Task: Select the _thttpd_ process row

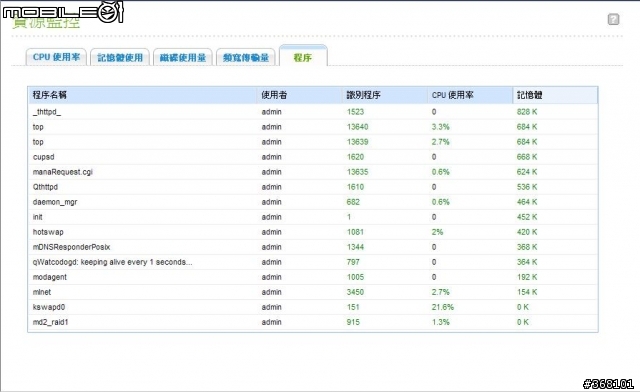Action: [313, 112]
